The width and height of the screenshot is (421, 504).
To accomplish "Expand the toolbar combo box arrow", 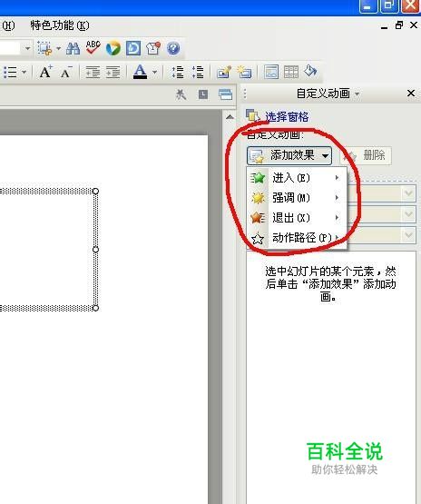I will [27, 48].
